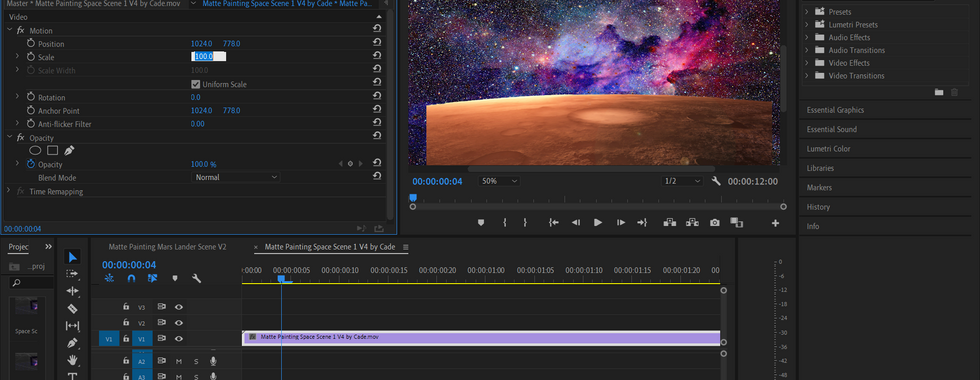Toggle Linked Selection in timeline
This screenshot has height=380, width=980.
tap(152, 279)
